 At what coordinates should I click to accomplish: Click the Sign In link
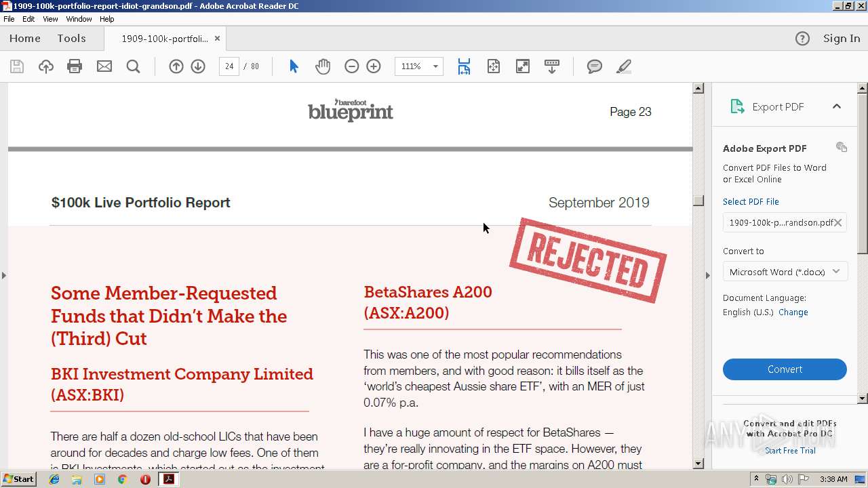[842, 39]
